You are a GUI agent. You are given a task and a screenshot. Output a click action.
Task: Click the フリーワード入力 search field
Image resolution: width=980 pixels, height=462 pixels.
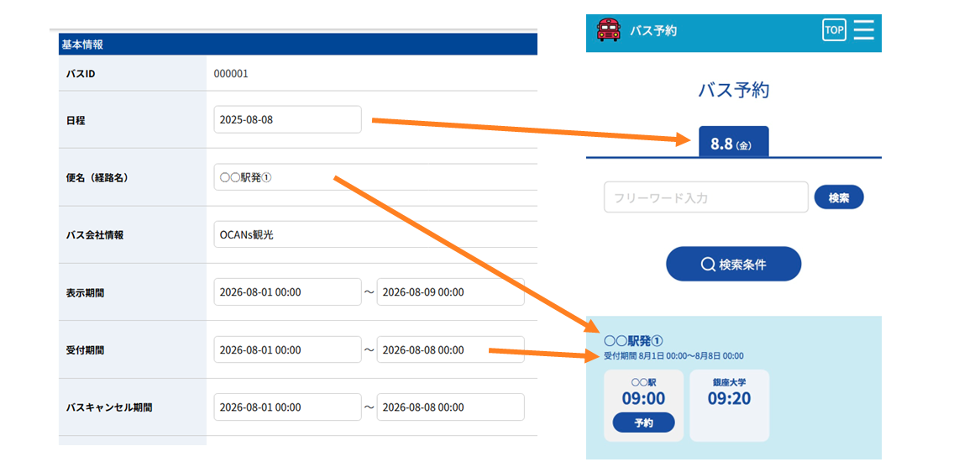click(706, 197)
